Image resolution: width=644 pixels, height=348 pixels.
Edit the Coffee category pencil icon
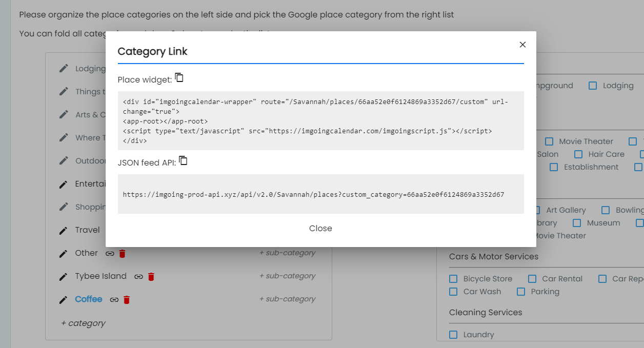64,299
